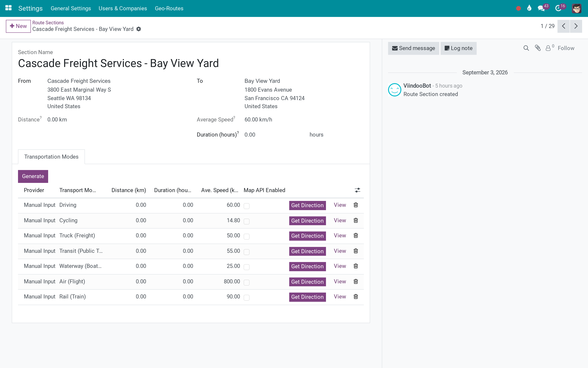Open the droplet debug icon

(529, 8)
